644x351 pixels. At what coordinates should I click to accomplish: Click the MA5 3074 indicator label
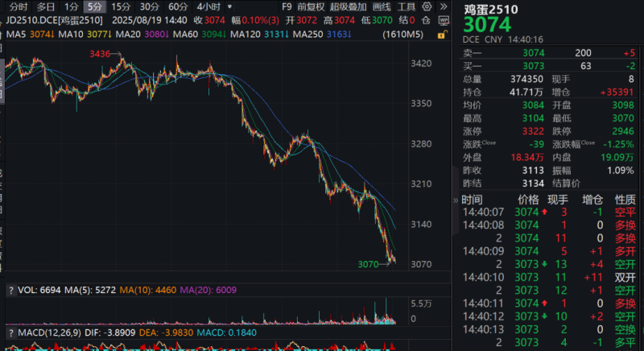(31, 35)
